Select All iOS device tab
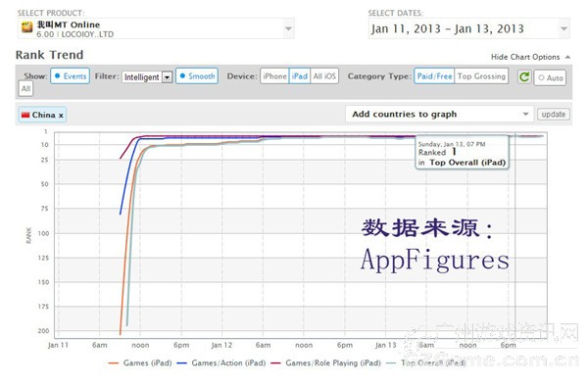The image size is (588, 386). [x=324, y=76]
